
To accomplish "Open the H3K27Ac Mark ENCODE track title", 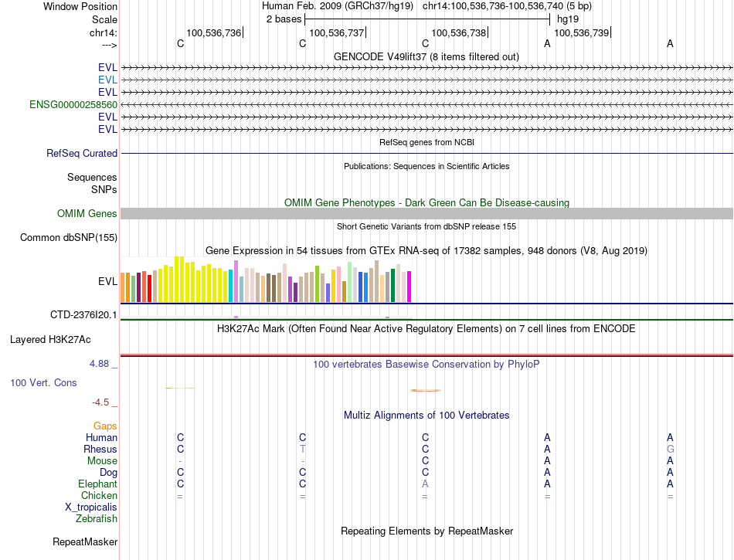I will [x=426, y=329].
